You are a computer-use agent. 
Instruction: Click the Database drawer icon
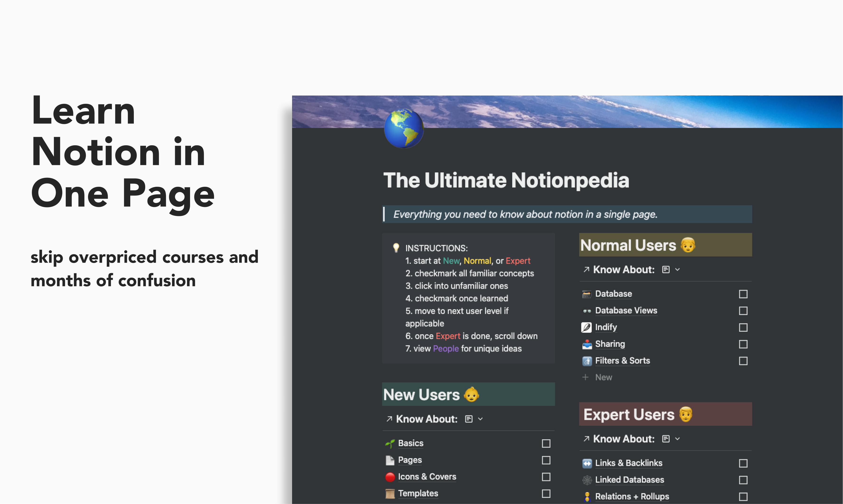click(587, 294)
